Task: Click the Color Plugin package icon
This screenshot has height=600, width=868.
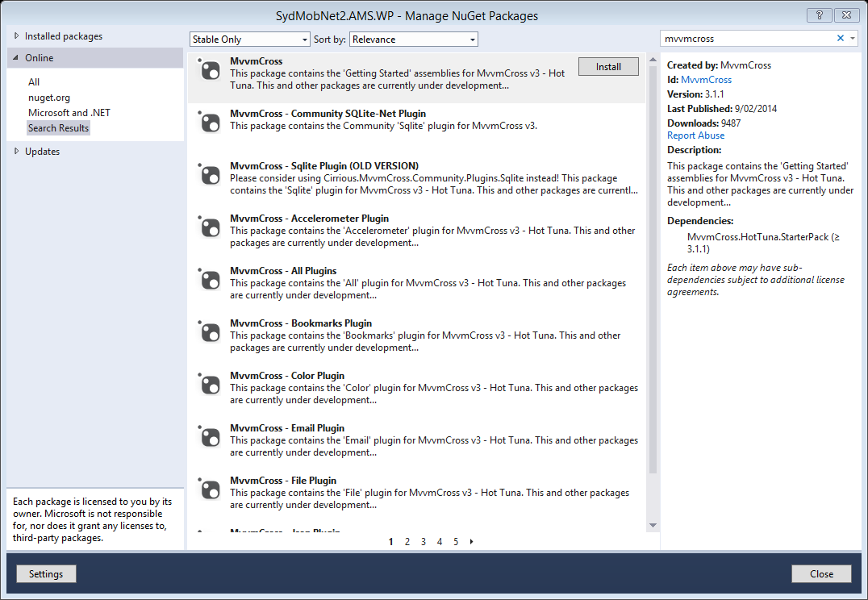Action: click(210, 383)
